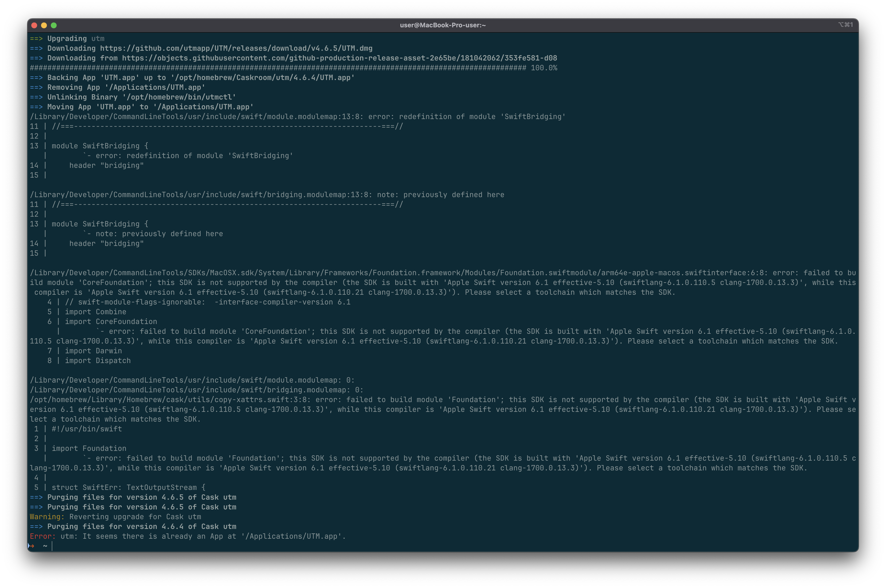The image size is (886, 588).
Task: Click the red close window button
Action: (34, 25)
